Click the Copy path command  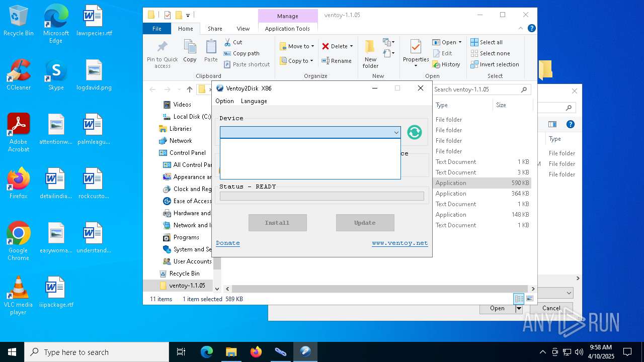[x=242, y=53]
